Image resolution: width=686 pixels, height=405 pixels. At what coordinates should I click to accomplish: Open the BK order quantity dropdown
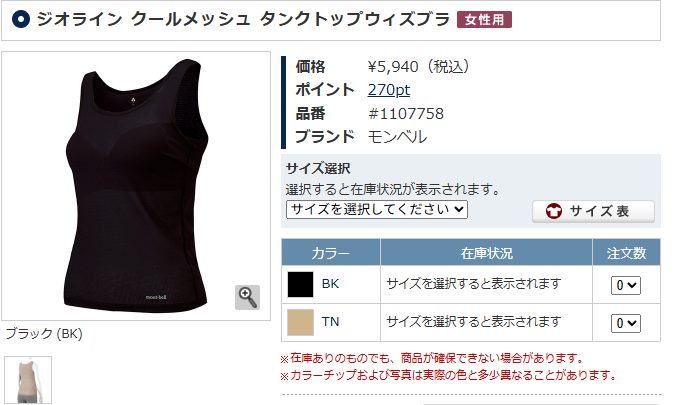(x=626, y=285)
